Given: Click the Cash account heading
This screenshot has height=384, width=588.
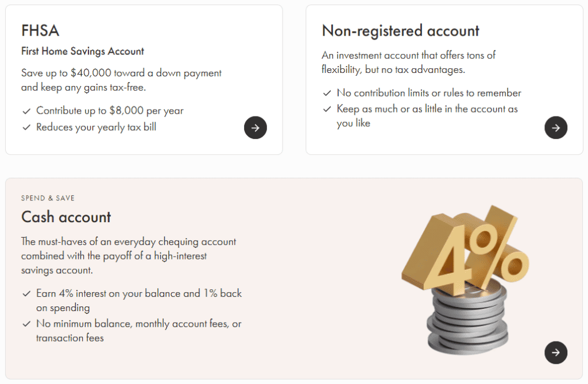Looking at the screenshot, I should [66, 217].
